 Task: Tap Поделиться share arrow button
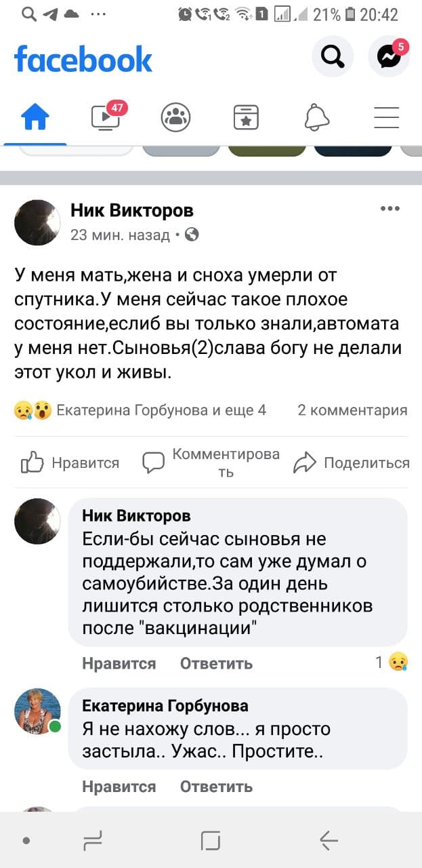[x=351, y=463]
